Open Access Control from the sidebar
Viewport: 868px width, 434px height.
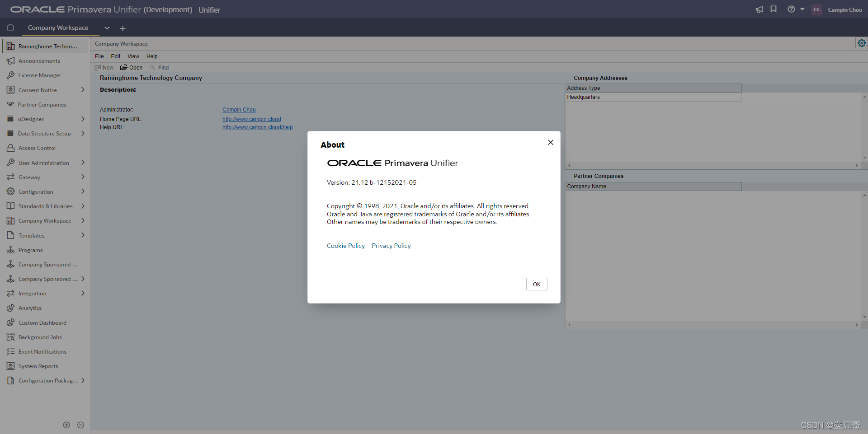pyautogui.click(x=36, y=148)
